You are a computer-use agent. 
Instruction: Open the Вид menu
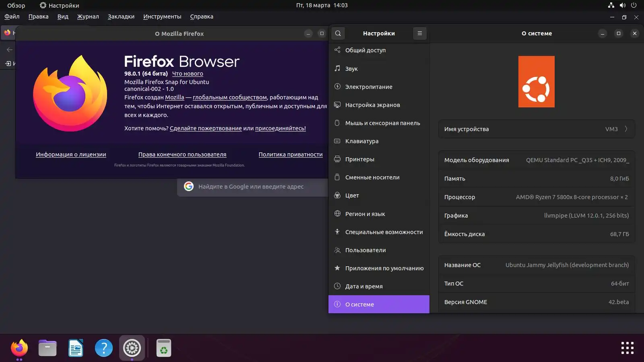(63, 16)
